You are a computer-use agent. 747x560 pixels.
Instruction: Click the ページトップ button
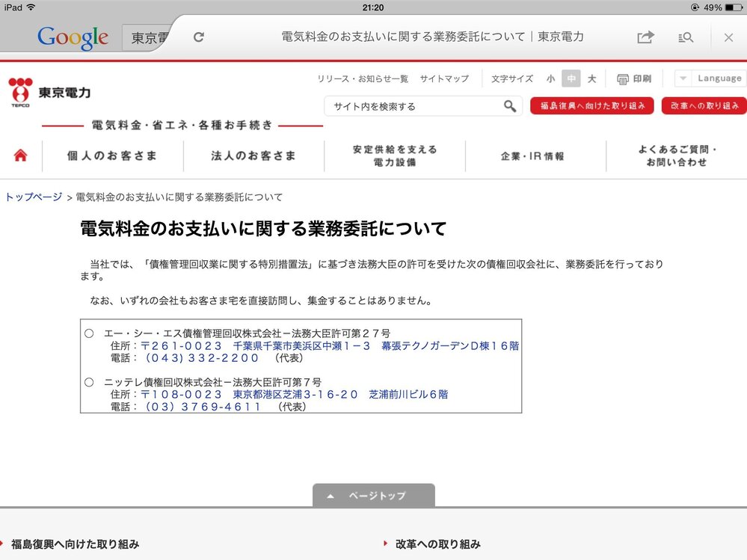[x=374, y=496]
